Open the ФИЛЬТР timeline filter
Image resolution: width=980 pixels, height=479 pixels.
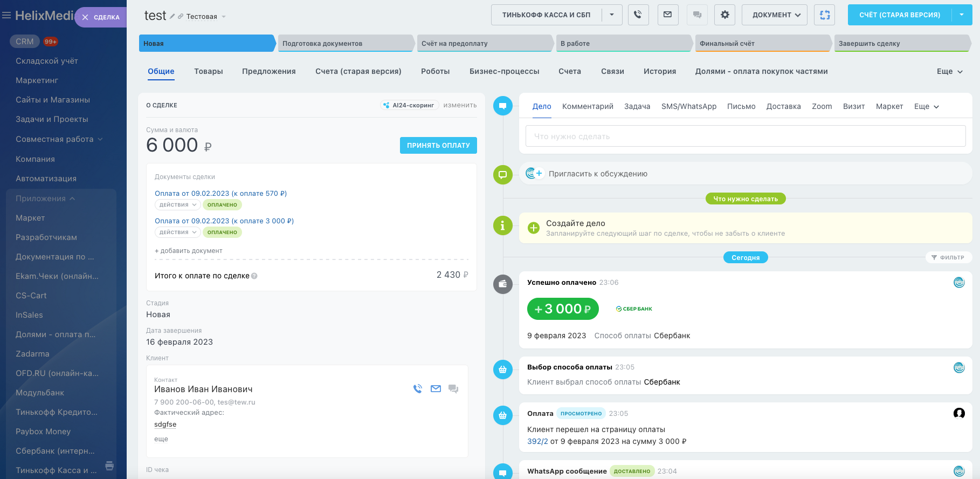pos(948,257)
